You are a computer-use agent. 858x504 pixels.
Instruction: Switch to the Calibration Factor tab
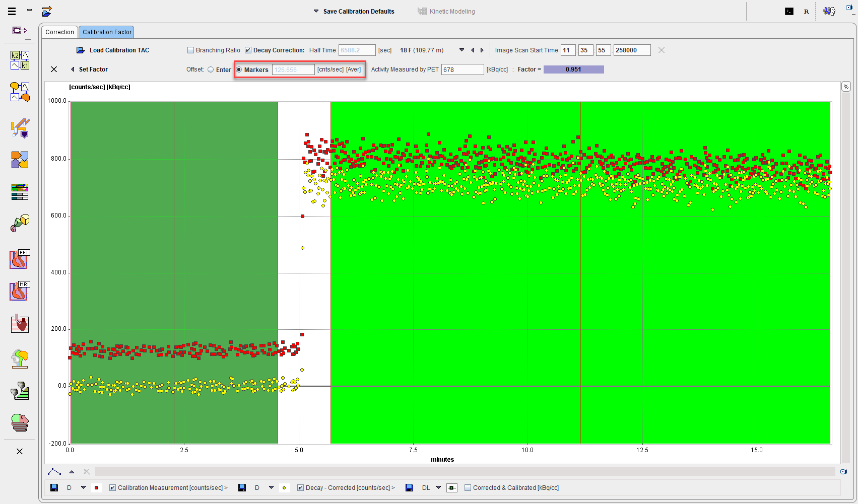pos(107,32)
